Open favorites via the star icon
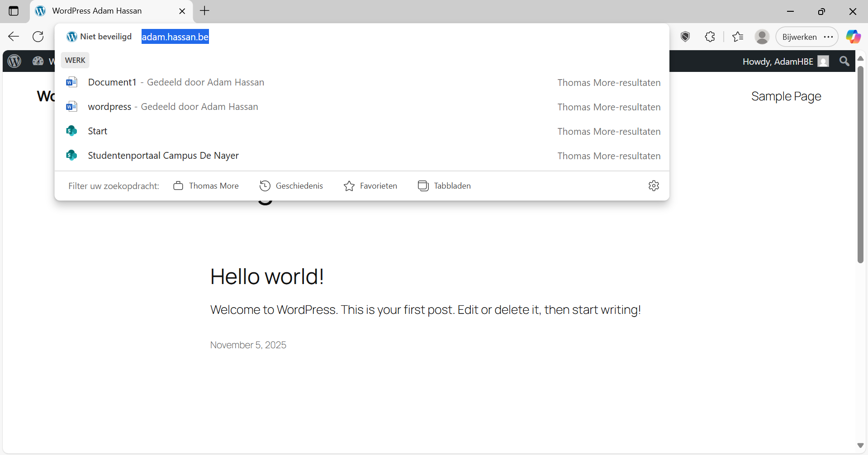This screenshot has height=455, width=868. coord(737,37)
